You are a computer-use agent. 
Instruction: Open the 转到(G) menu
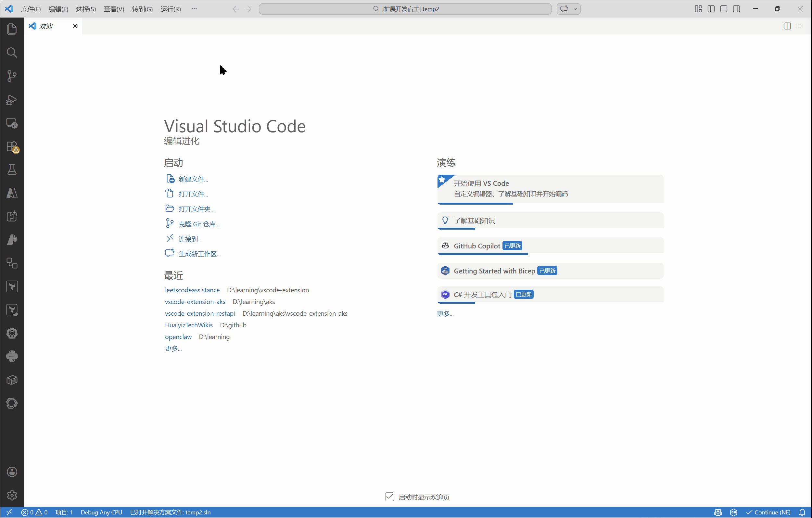tap(142, 9)
